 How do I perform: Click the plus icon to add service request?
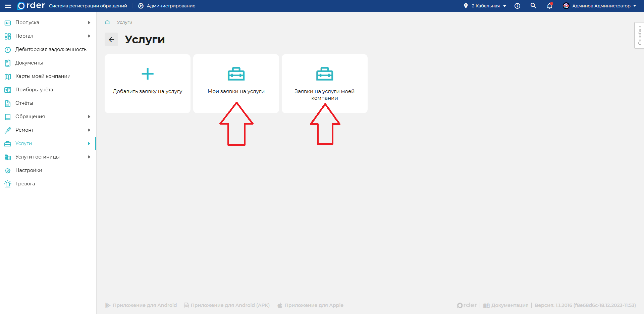coord(148,74)
